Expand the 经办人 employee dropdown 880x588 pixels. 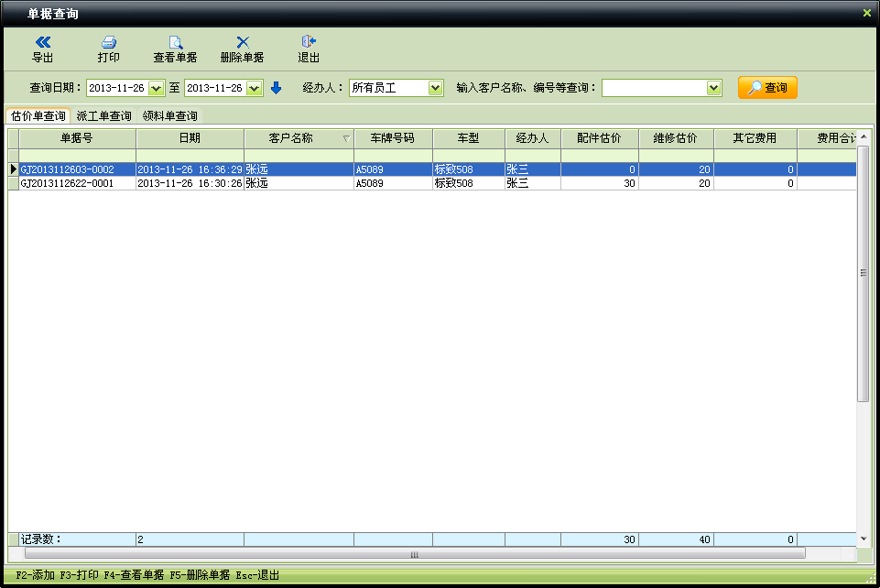(x=435, y=88)
